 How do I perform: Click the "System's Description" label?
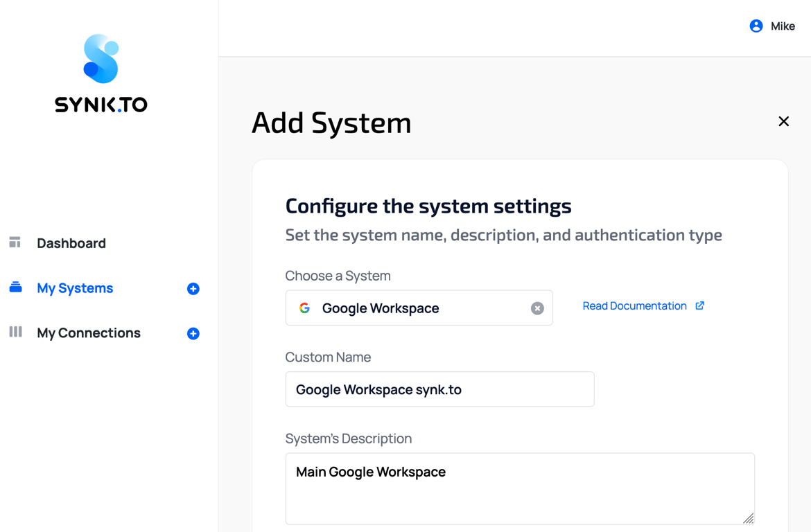tap(349, 438)
